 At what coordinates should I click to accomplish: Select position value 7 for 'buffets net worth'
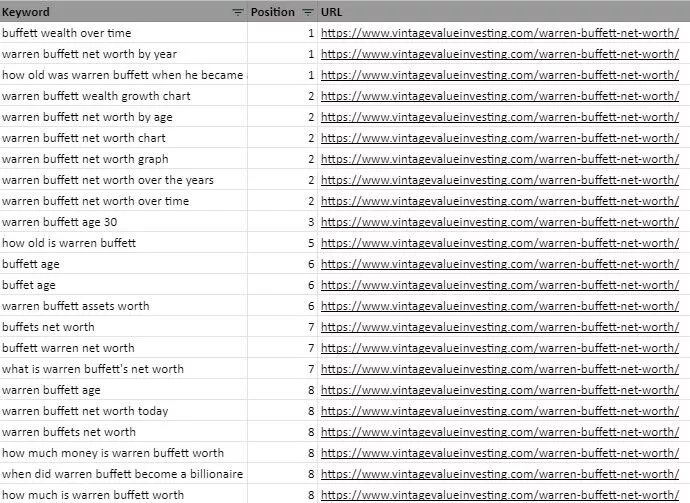282,327
